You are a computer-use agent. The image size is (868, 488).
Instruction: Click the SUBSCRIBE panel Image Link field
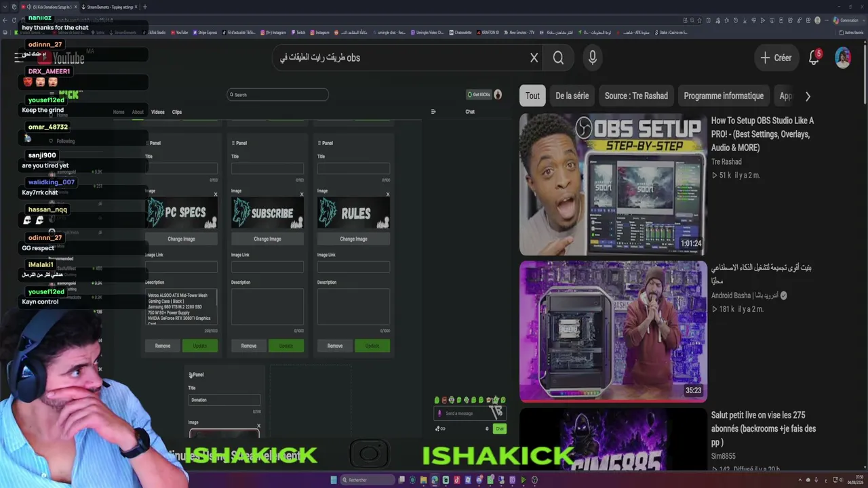pyautogui.click(x=267, y=266)
